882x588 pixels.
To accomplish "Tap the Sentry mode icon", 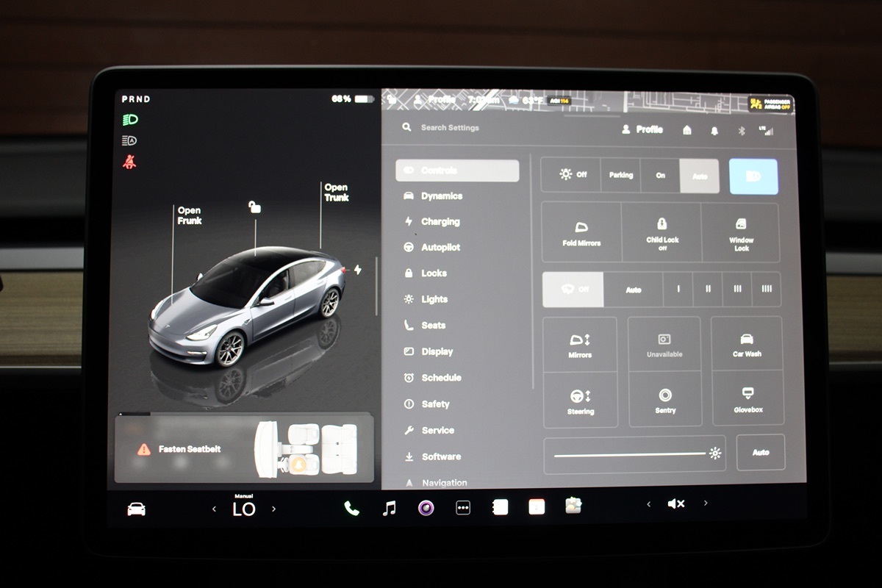I will coord(665,399).
